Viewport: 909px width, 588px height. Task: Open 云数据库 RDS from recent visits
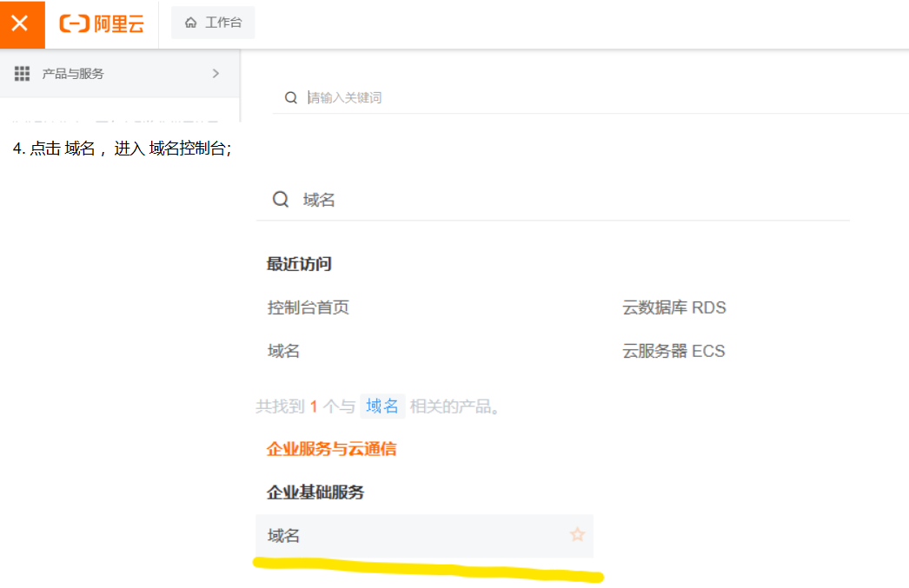click(673, 307)
